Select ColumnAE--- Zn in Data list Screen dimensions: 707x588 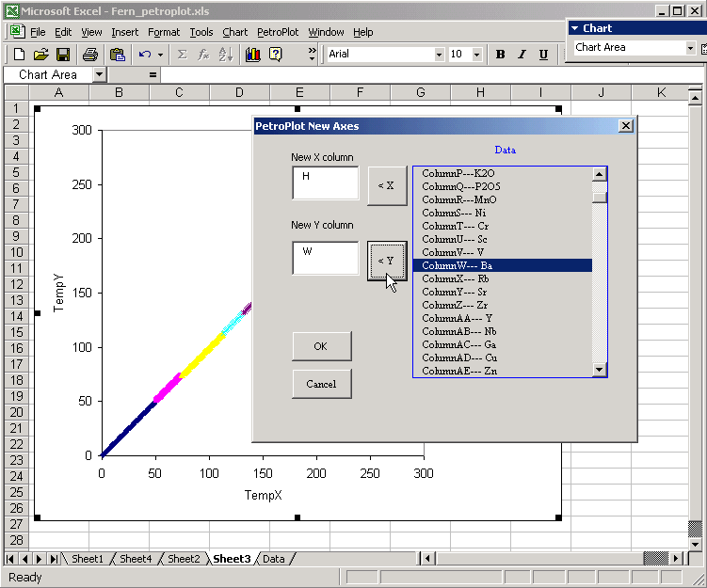click(503, 371)
